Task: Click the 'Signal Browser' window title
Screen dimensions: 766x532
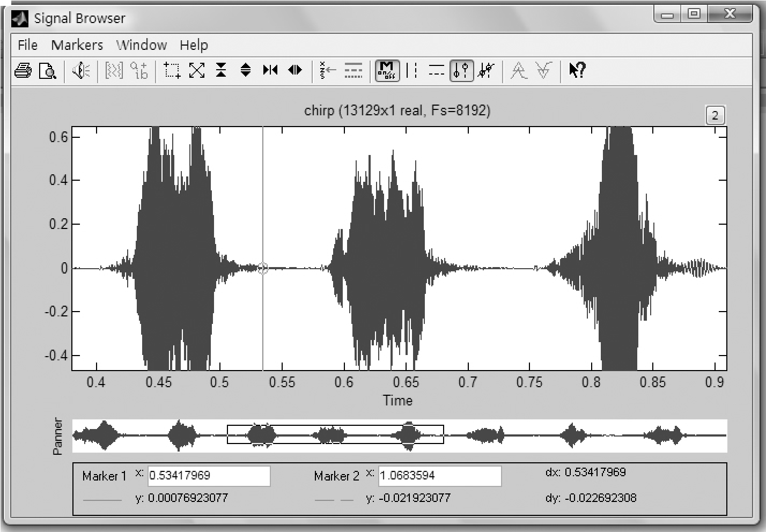Action: tap(79, 19)
